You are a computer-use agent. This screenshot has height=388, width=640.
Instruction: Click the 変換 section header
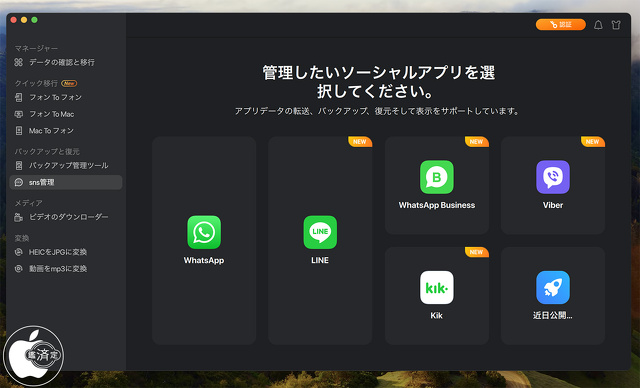pyautogui.click(x=22, y=238)
